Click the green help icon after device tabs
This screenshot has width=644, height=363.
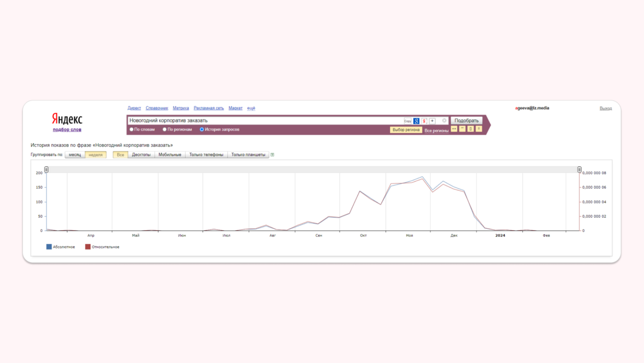(272, 155)
